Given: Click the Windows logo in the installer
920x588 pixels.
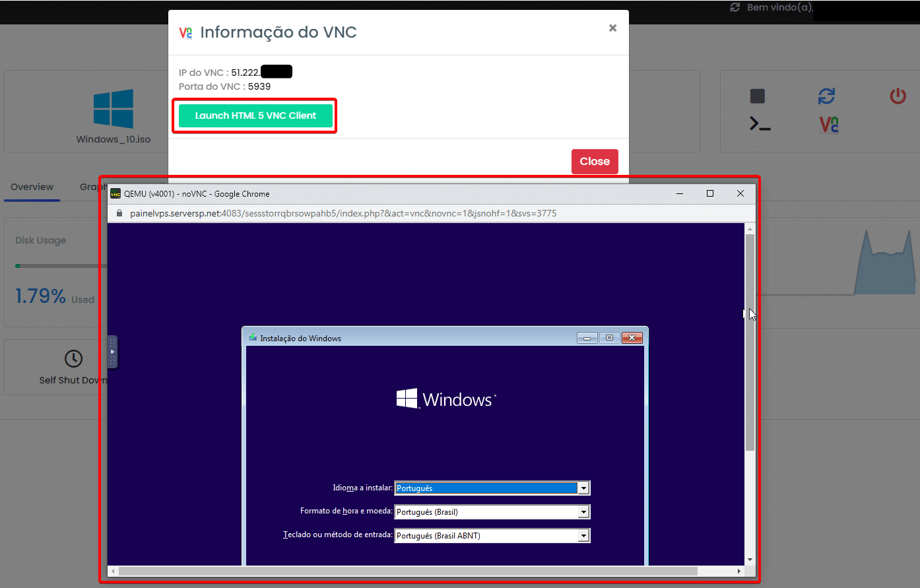Looking at the screenshot, I should [446, 399].
